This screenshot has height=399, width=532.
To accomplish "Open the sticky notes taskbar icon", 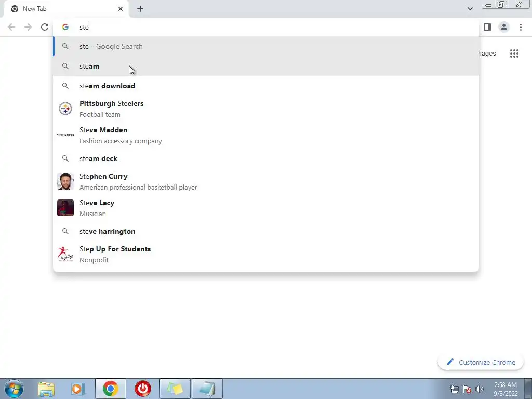I will (175, 389).
